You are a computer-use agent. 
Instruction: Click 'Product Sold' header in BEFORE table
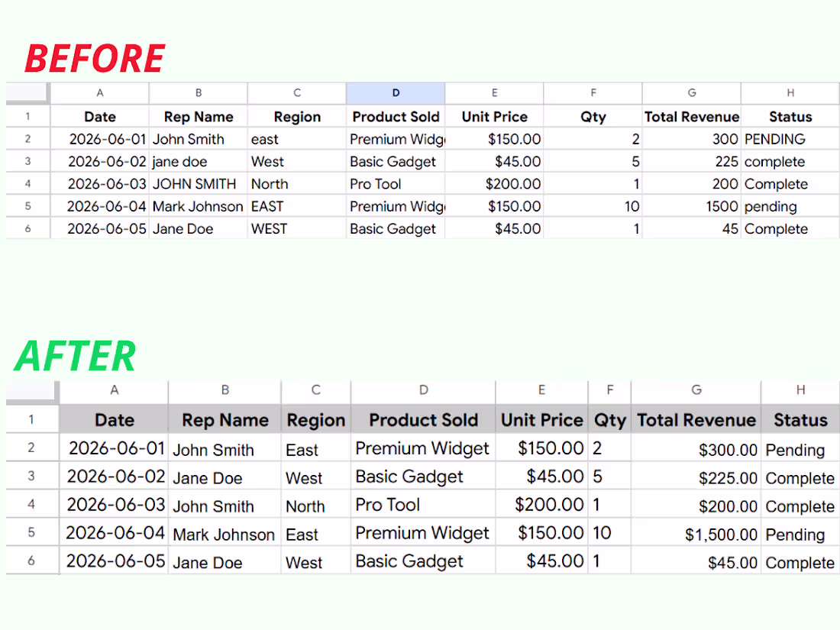tap(396, 117)
